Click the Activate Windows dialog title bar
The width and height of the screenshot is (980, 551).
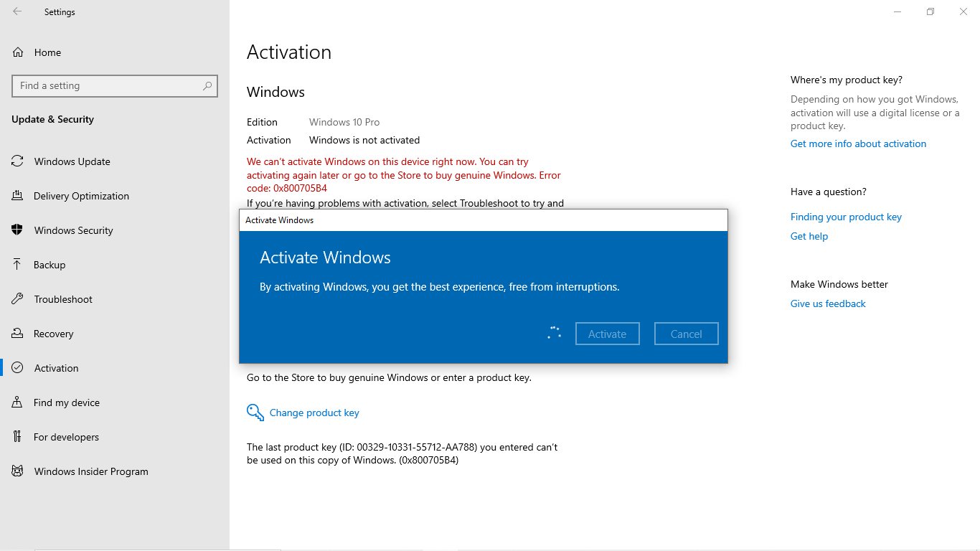pyautogui.click(x=484, y=220)
